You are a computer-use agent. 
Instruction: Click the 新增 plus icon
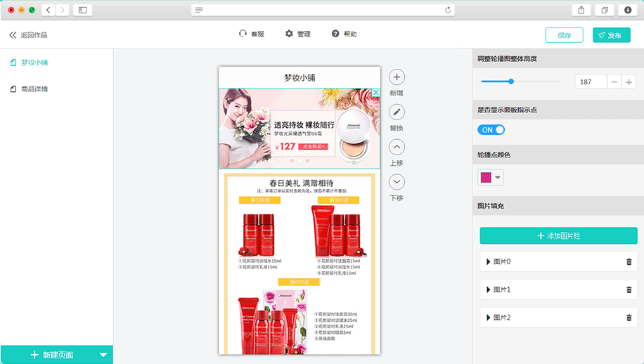[397, 77]
